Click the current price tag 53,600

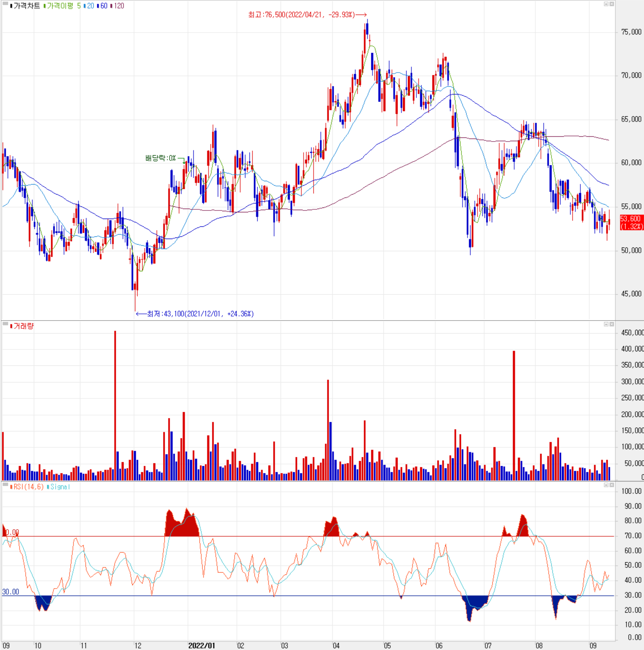pos(631,222)
